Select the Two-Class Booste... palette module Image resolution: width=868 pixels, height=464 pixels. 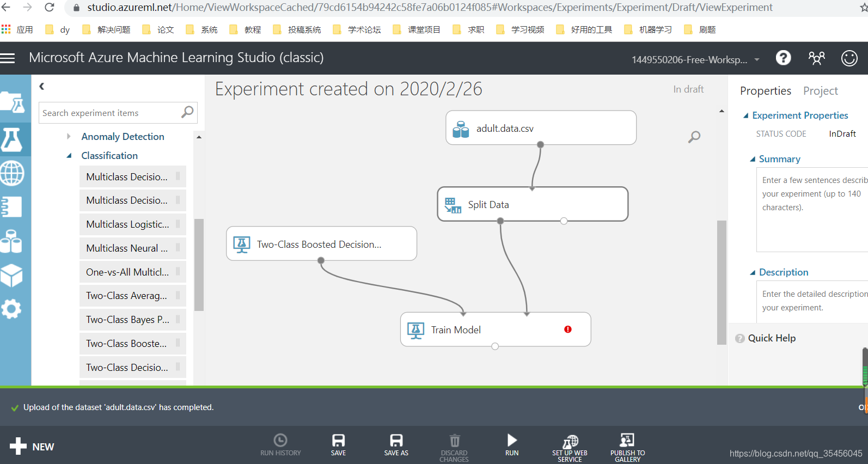point(133,343)
